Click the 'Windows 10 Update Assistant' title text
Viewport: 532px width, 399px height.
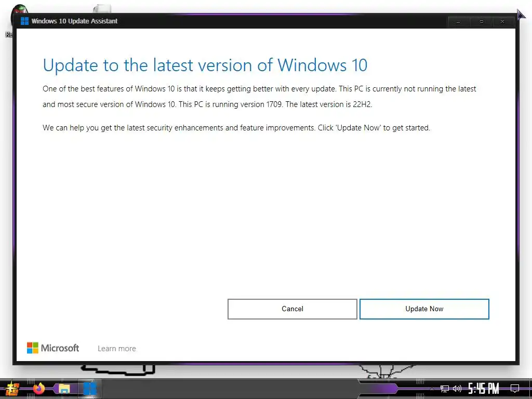[x=74, y=21]
